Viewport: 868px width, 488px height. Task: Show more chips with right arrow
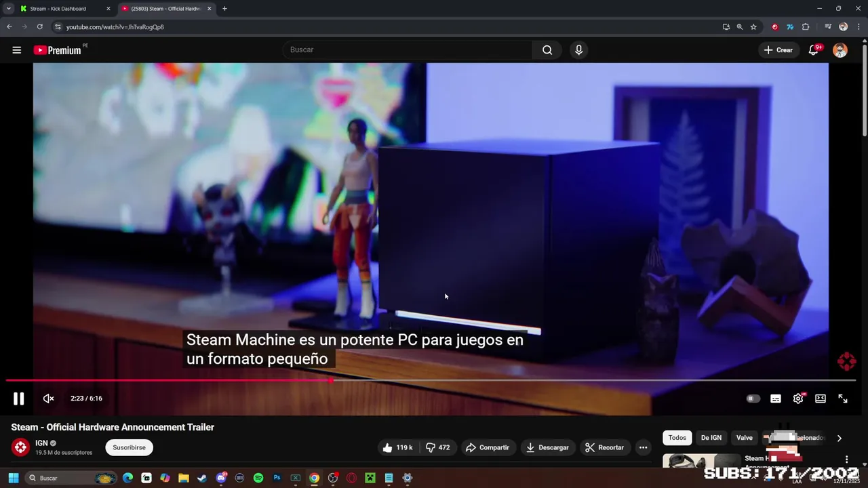839,438
